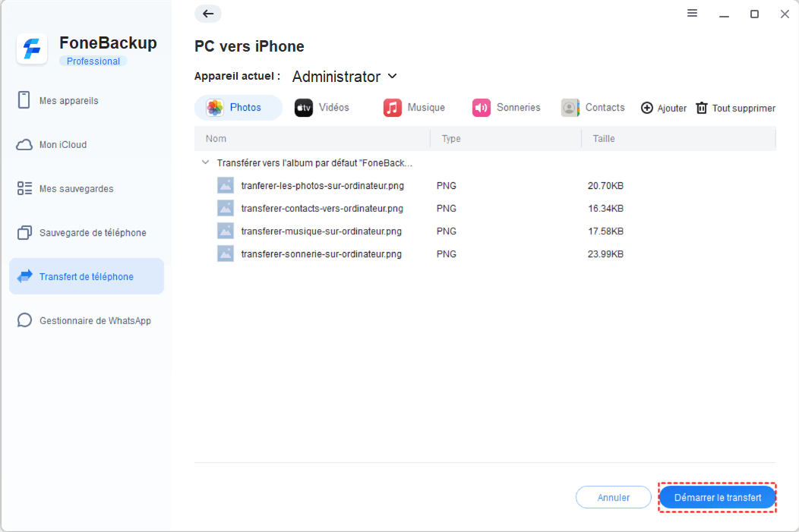799x532 pixels.
Task: Click the red Musique note icon
Action: click(393, 108)
